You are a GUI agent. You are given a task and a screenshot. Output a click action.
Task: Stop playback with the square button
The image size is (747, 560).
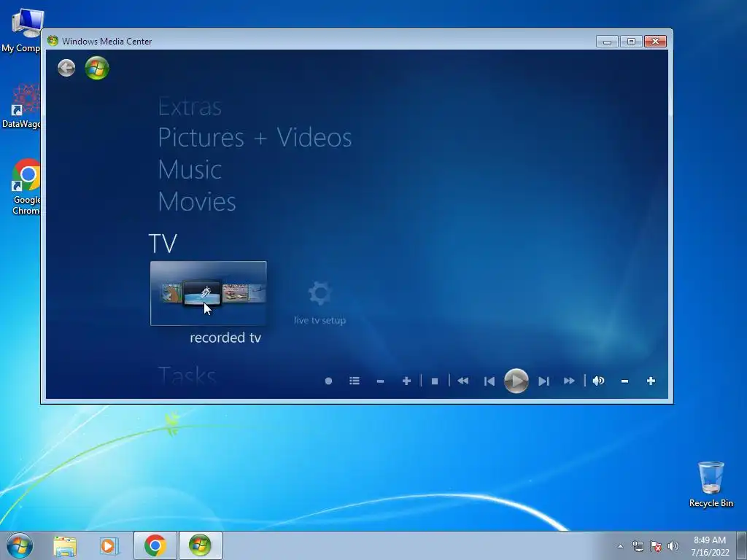[x=435, y=381]
